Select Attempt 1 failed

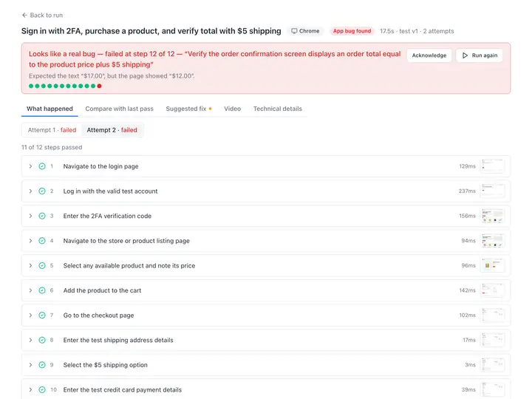click(52, 130)
